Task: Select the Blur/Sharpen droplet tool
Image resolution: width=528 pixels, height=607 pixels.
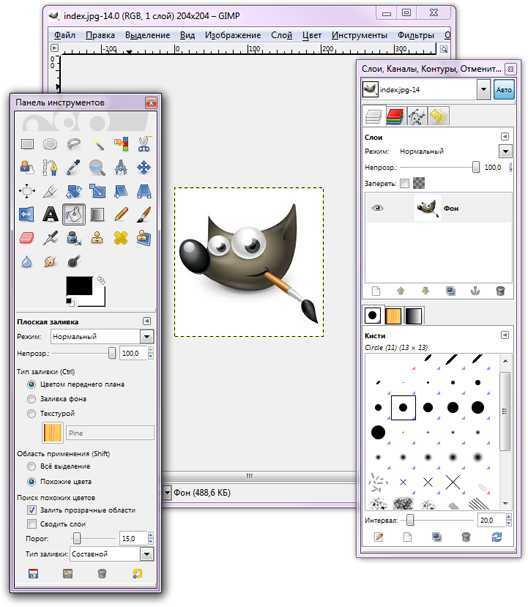Action: pos(27,262)
